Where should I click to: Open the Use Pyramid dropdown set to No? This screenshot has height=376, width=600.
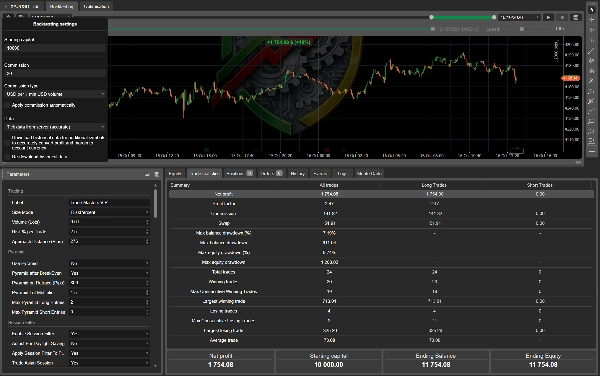109,264
